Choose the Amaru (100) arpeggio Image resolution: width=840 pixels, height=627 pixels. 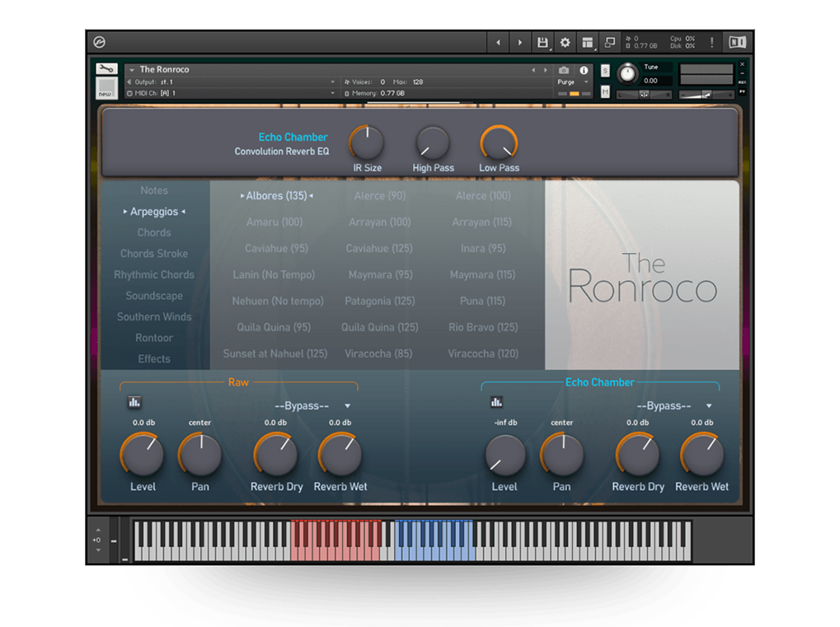(275, 222)
